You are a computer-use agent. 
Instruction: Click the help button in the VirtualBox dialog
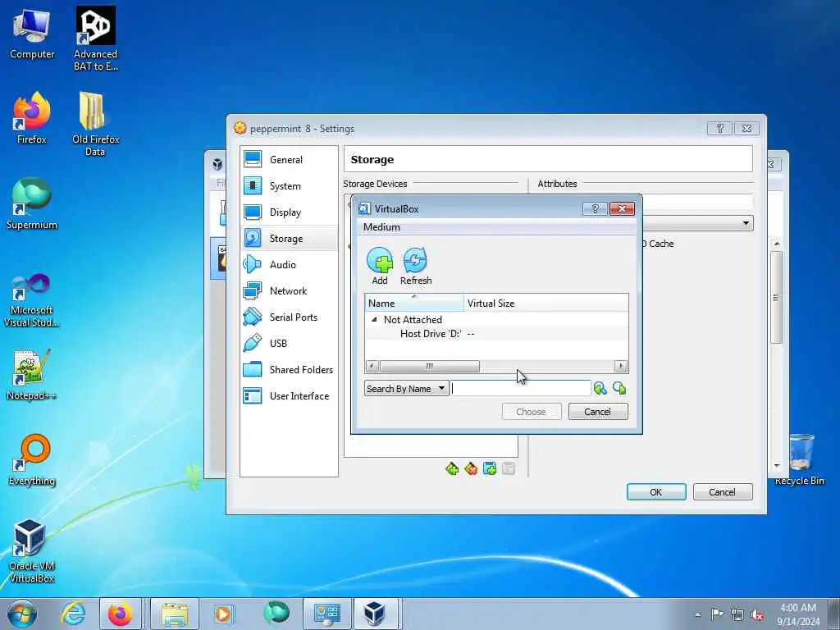click(595, 208)
